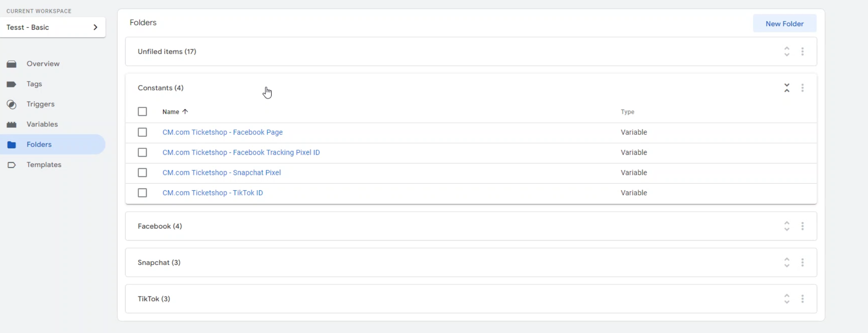Image resolution: width=868 pixels, height=333 pixels.
Task: Open the Folders section in sidebar
Action: [39, 145]
